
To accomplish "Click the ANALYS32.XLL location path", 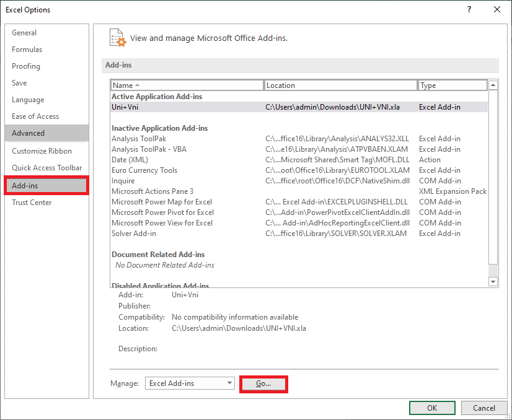I will 337,139.
